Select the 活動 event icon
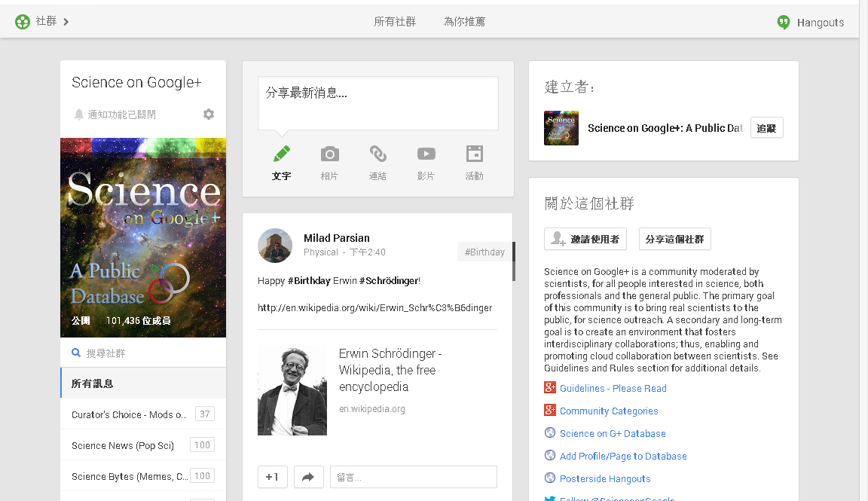This screenshot has width=868, height=501. 475,154
